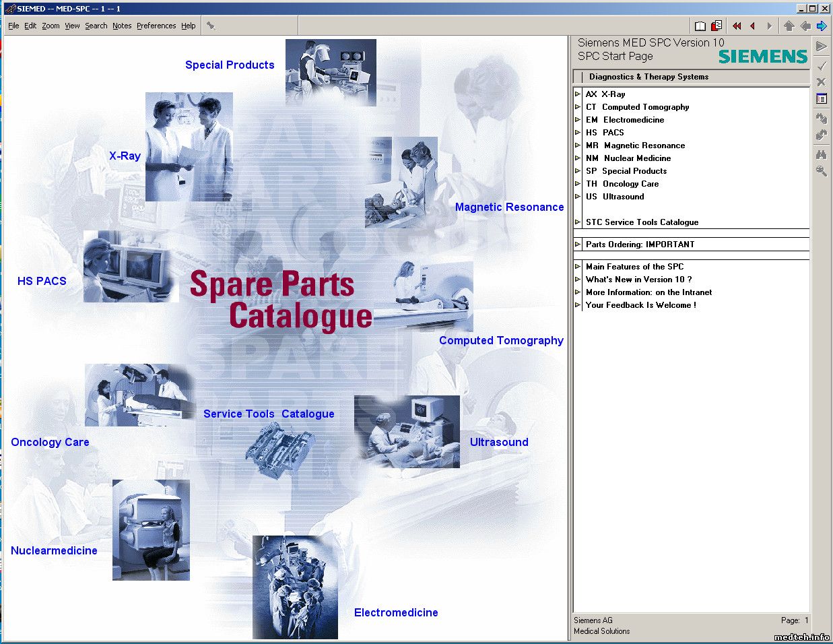Click the open book icon in toolbar
833x644 pixels.
coord(700,26)
